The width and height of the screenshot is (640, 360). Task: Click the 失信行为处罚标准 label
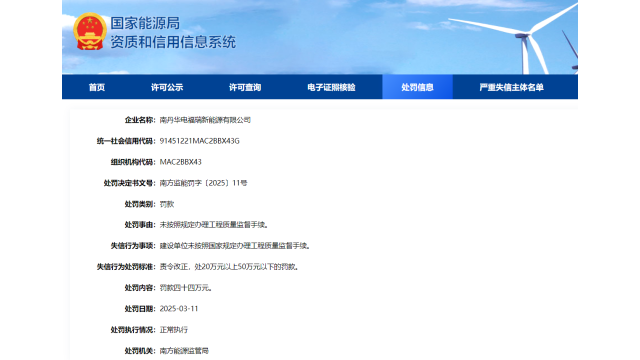tap(126, 267)
